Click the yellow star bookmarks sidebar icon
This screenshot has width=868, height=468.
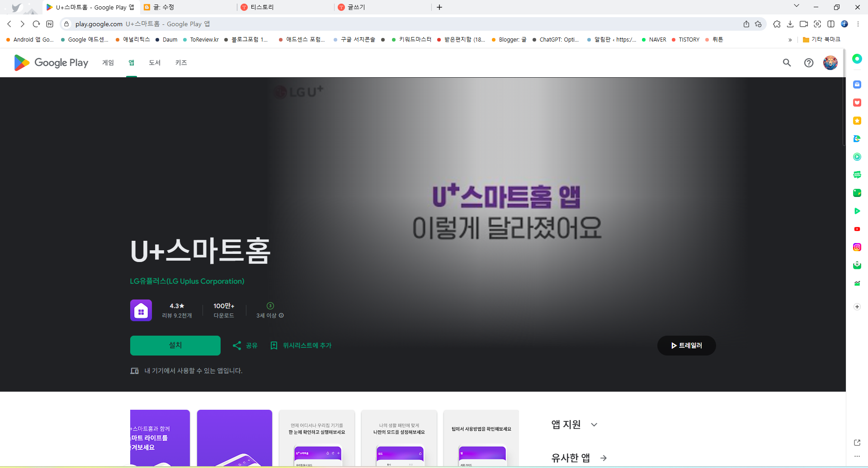click(857, 121)
